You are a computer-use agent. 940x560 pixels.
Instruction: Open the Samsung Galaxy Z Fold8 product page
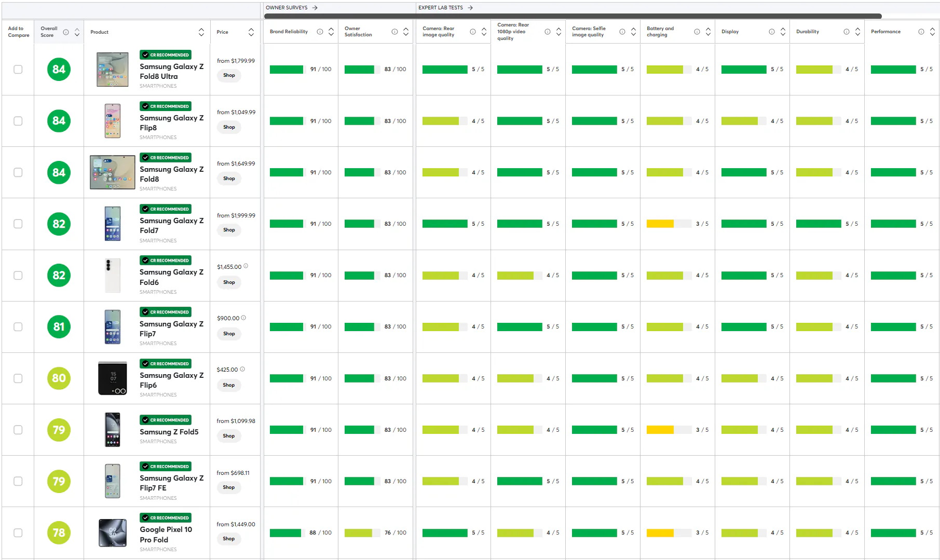coord(172,174)
